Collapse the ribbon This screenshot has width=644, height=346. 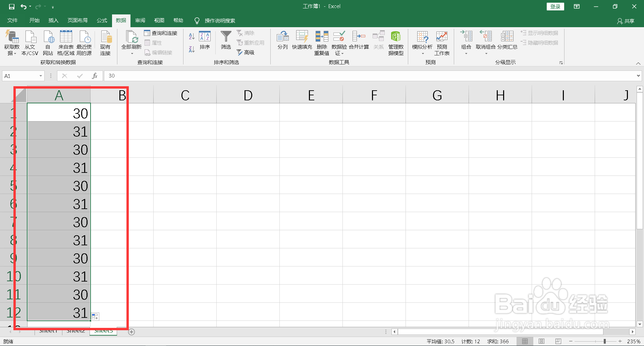coord(638,63)
